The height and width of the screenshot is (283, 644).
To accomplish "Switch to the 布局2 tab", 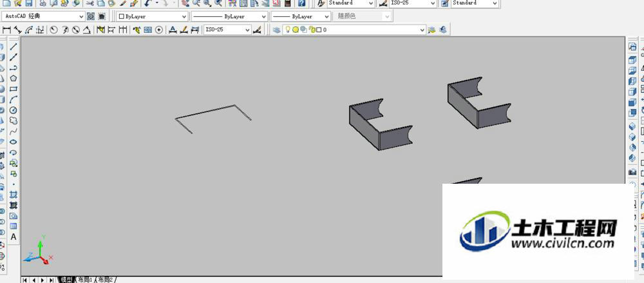I will pyautogui.click(x=106, y=280).
